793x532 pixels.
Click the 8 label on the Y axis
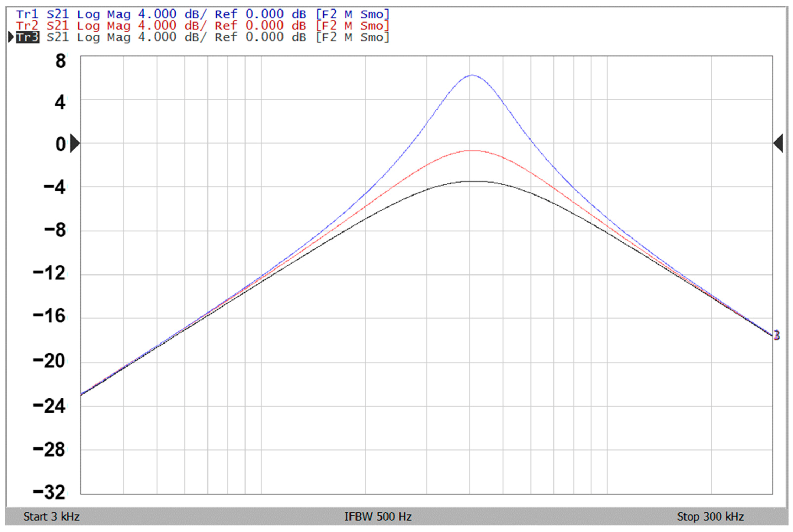[x=60, y=61]
